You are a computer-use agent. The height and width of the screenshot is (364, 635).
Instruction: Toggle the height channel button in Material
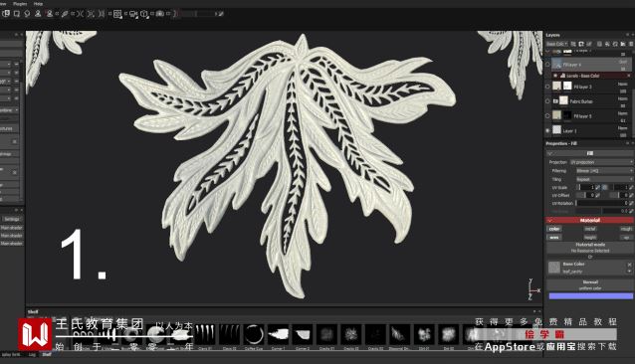coord(589,238)
